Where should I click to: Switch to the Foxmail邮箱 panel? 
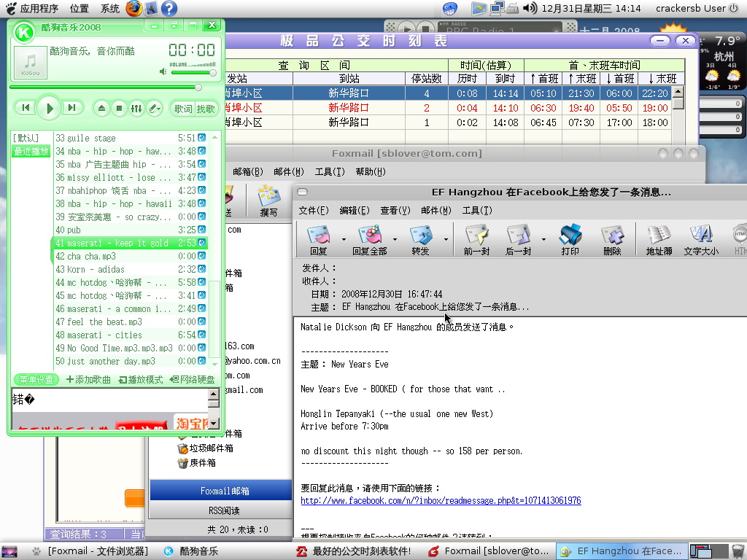(221, 491)
